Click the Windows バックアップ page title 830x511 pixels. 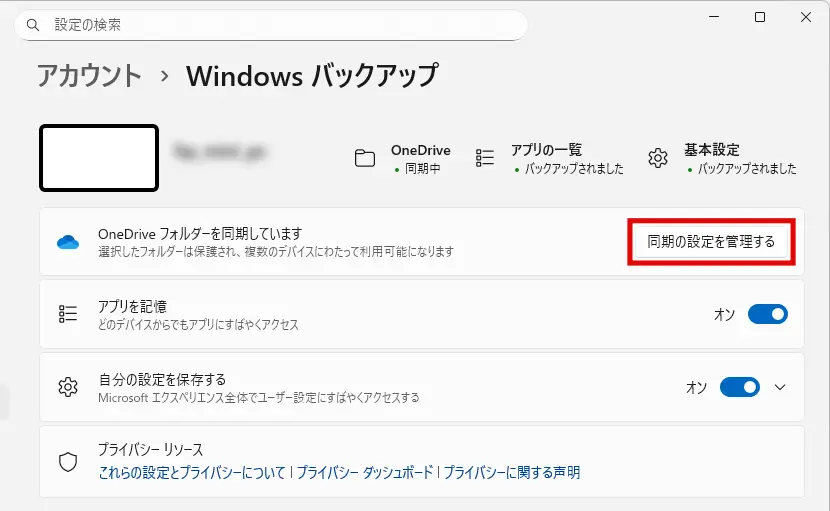[x=312, y=75]
